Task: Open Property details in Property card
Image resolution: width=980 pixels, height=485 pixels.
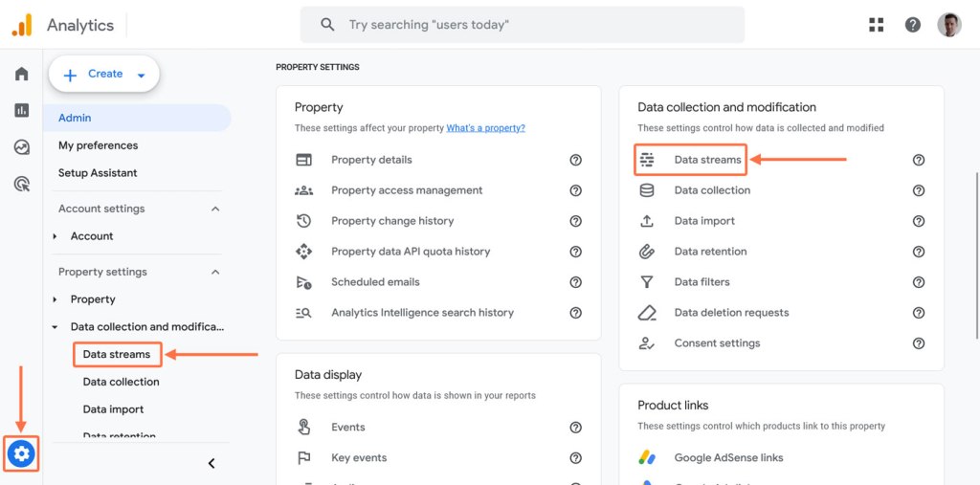Action: 372,160
